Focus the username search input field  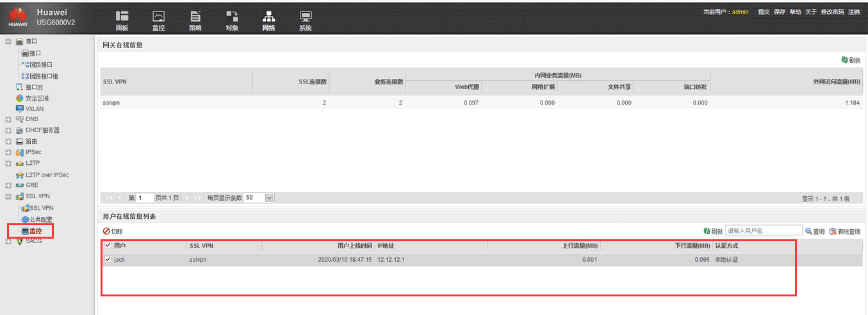click(x=764, y=230)
